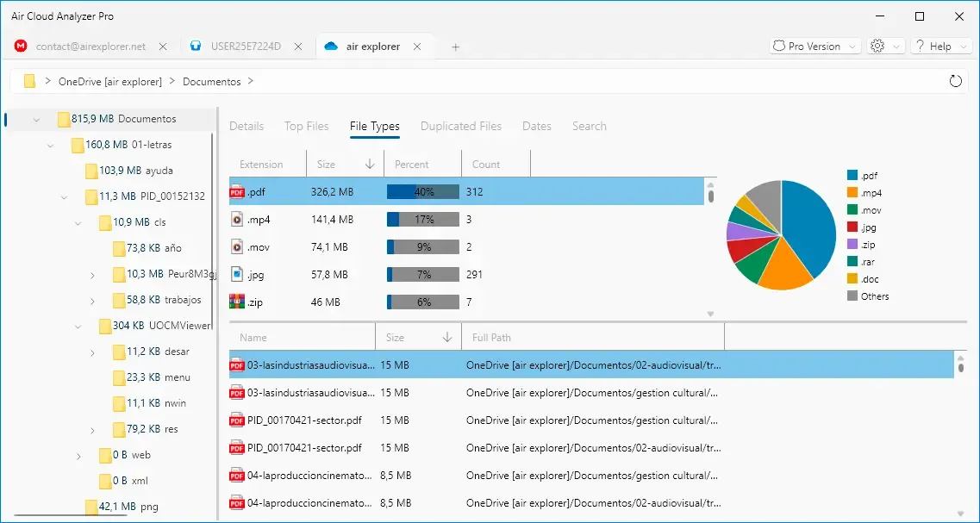Select OneDrive [air explorer] in breadcrumb
Screen dimensions: 980x523
[x=110, y=82]
